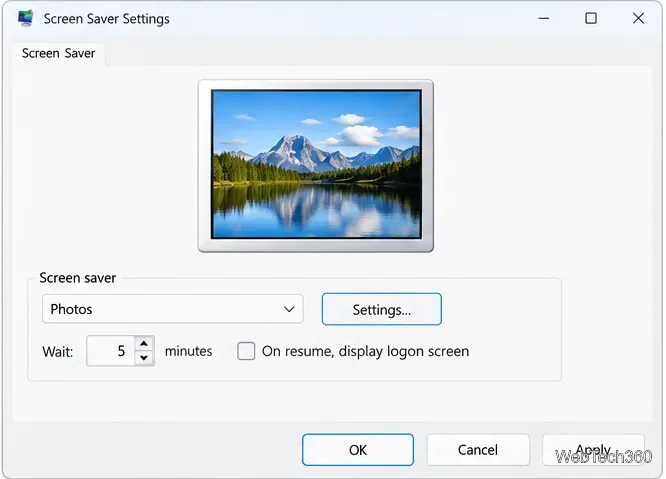The height and width of the screenshot is (479, 666).
Task: Click the 'minutes' label text
Action: point(188,351)
